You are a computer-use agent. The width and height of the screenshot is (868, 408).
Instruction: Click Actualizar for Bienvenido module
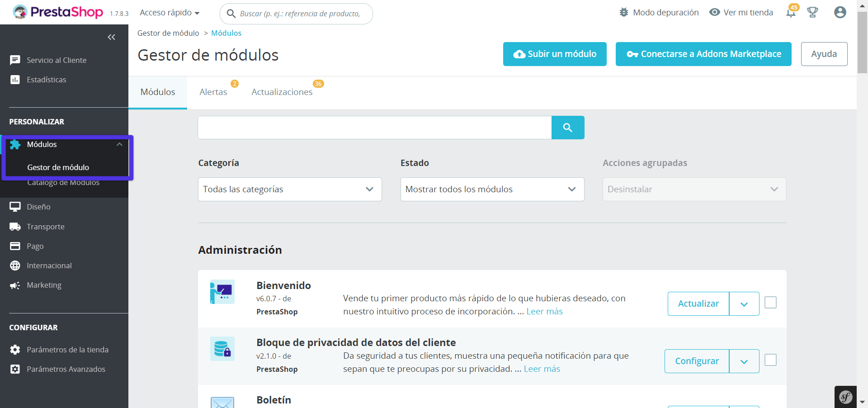coord(698,304)
